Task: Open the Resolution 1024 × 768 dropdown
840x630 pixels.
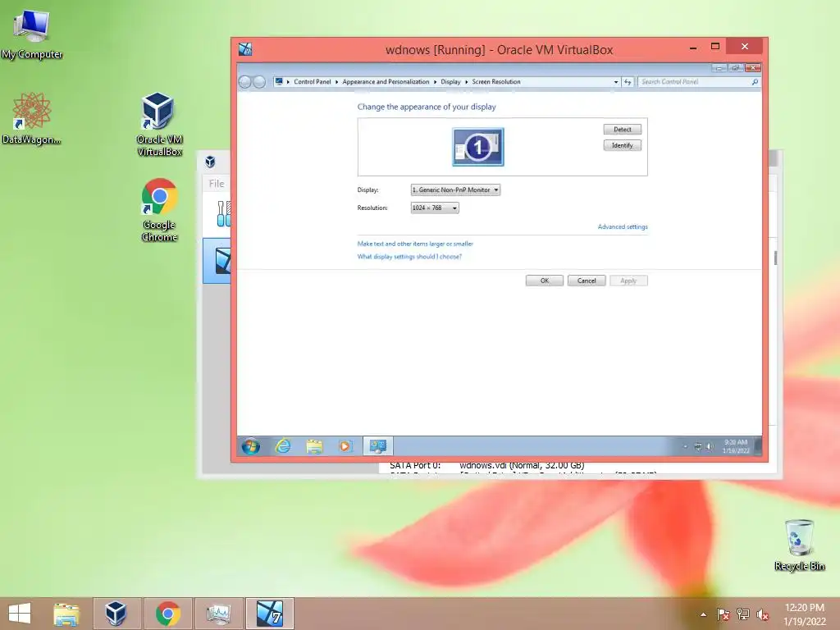Action: pos(435,208)
